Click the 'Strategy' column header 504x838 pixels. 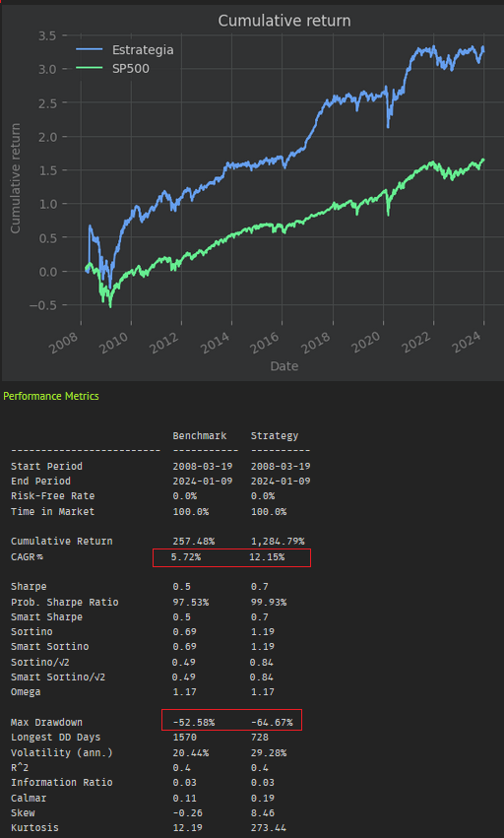[x=275, y=435]
